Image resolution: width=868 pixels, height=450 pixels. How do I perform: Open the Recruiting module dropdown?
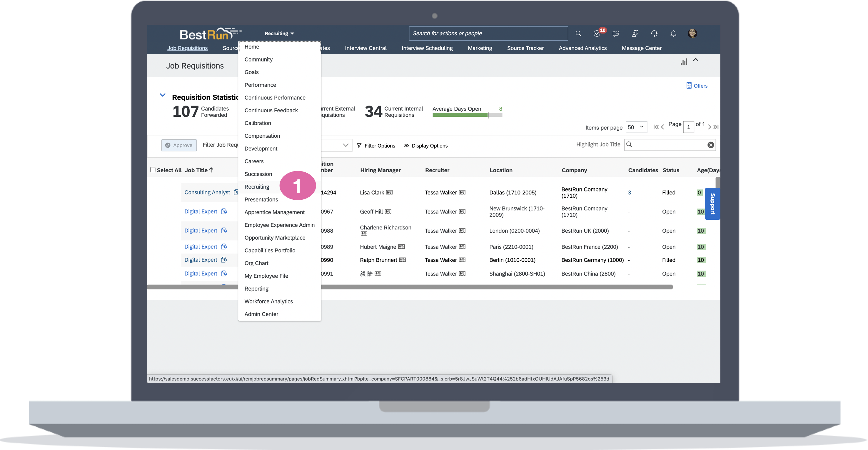point(279,33)
